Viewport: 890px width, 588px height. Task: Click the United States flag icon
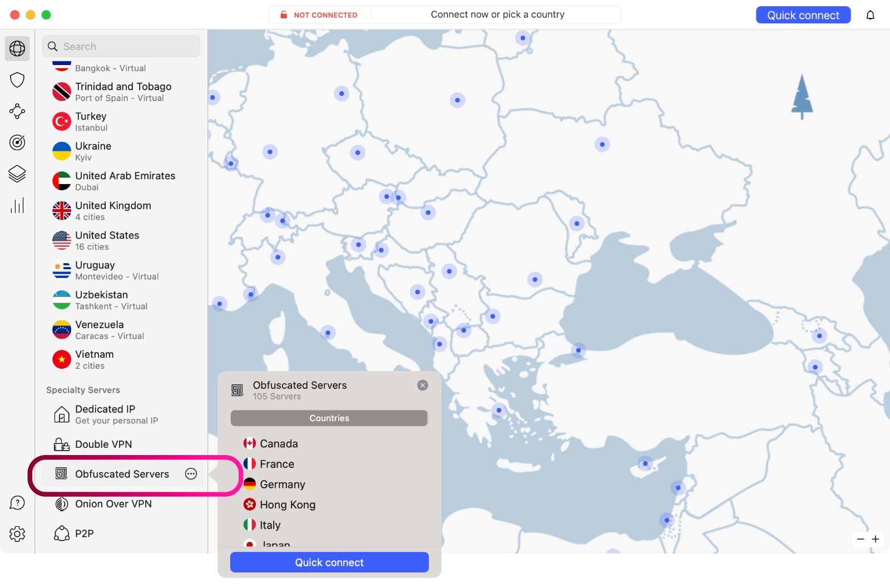click(62, 240)
